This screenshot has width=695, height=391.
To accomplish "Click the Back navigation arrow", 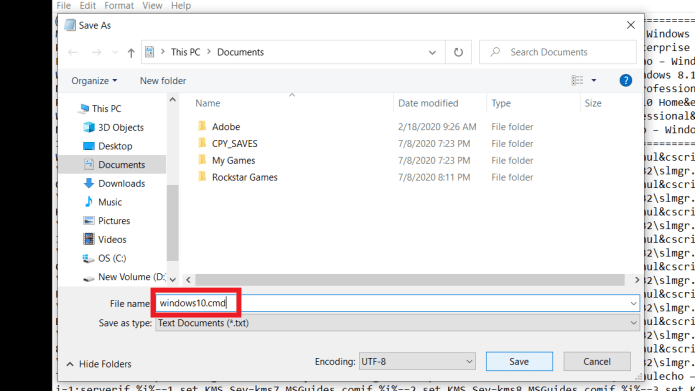I will click(x=73, y=52).
